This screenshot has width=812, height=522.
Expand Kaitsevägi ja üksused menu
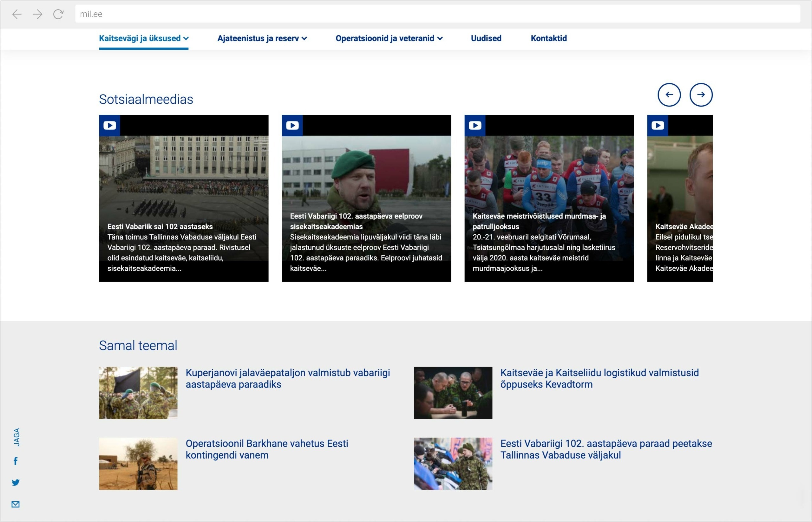(143, 38)
